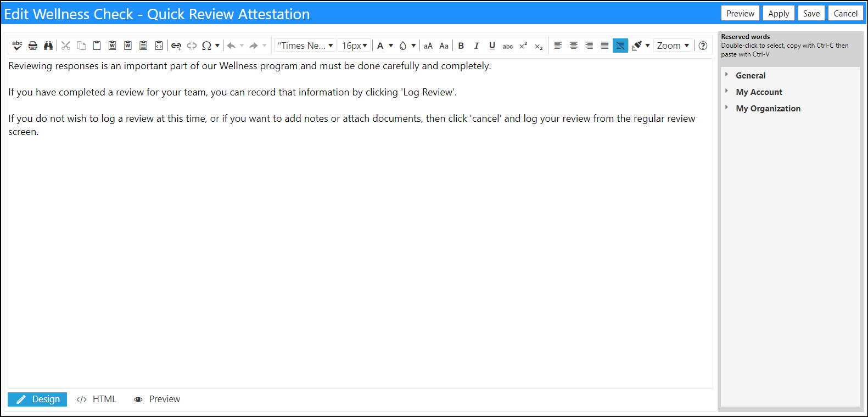This screenshot has height=417, width=868.
Task: Toggle underline formatting
Action: coord(492,46)
